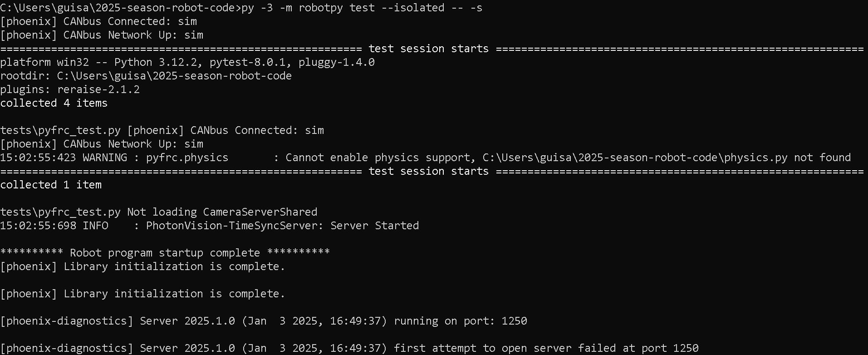The width and height of the screenshot is (868, 355).
Task: Click tests\pyfrc_test.py before CANbus Connected
Action: 60,130
